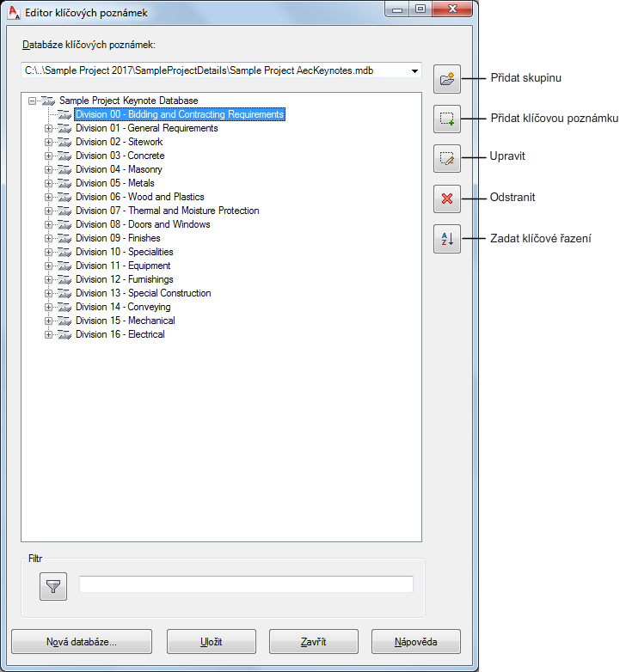Viewport: 626px width, 672px height.
Task: Click the Uložit save button
Action: 212,642
